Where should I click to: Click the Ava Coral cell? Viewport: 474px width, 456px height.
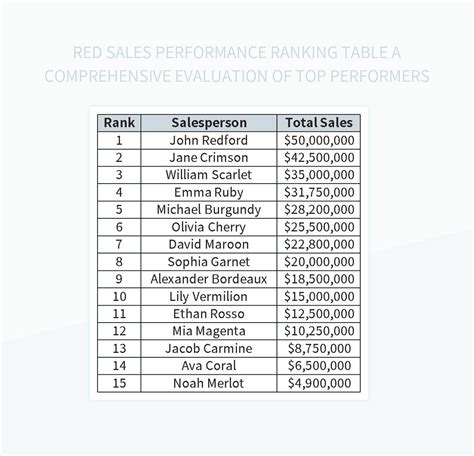point(209,366)
